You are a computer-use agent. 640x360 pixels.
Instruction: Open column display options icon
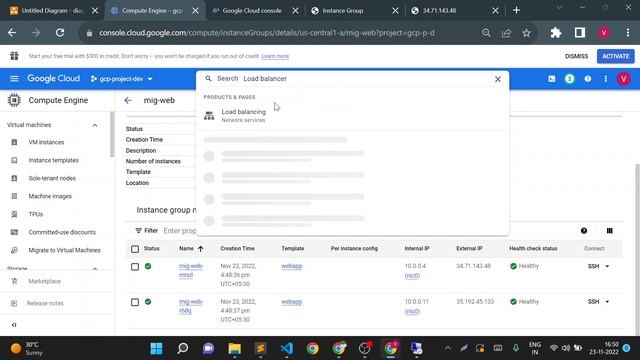click(x=609, y=231)
